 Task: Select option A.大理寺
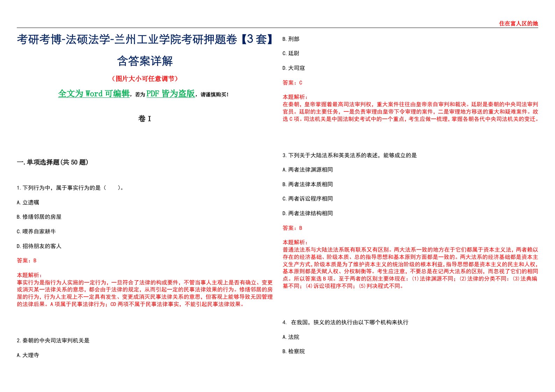click(28, 355)
